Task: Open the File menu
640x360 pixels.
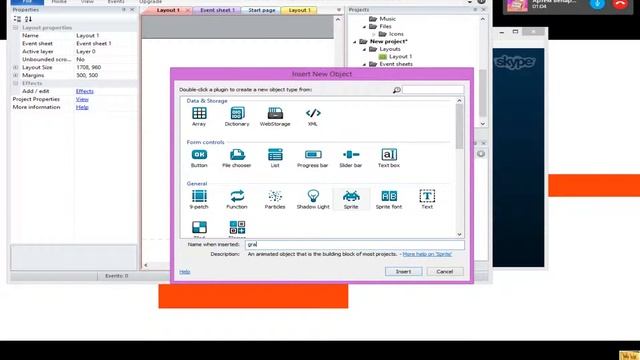Action: 27,2
